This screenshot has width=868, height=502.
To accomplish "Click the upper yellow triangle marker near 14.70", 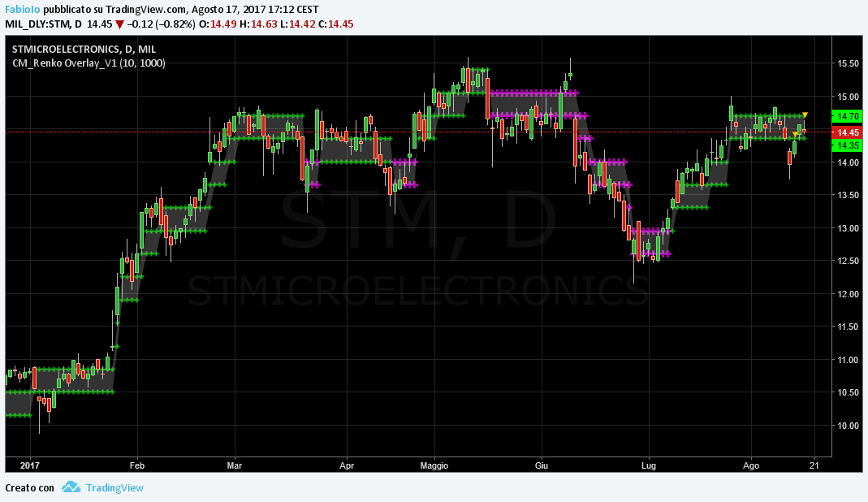I will [805, 115].
